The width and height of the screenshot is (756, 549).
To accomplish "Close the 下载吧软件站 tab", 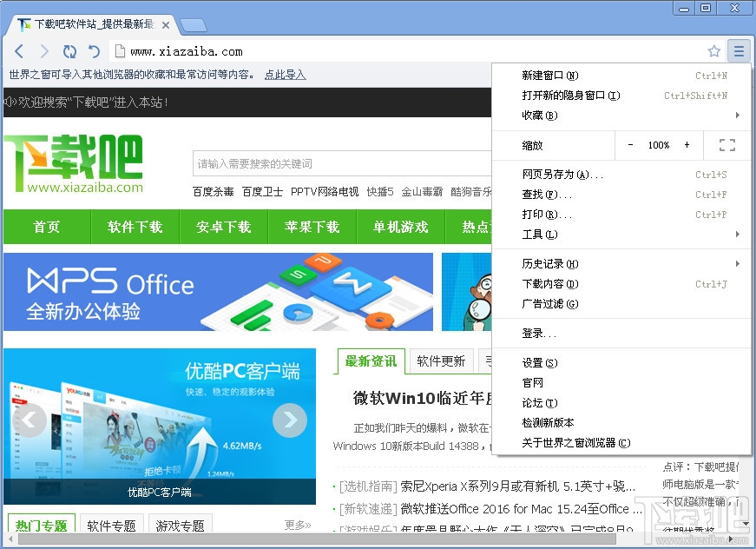I will [x=166, y=25].
